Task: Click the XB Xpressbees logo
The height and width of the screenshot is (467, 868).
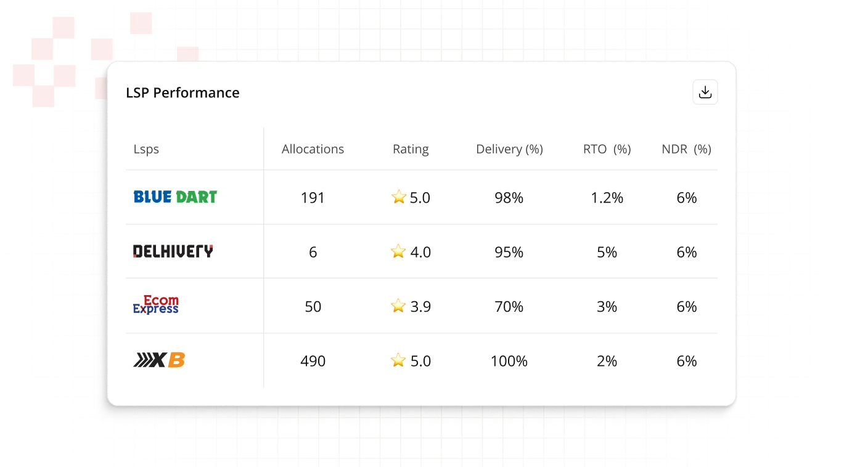Action: [159, 360]
